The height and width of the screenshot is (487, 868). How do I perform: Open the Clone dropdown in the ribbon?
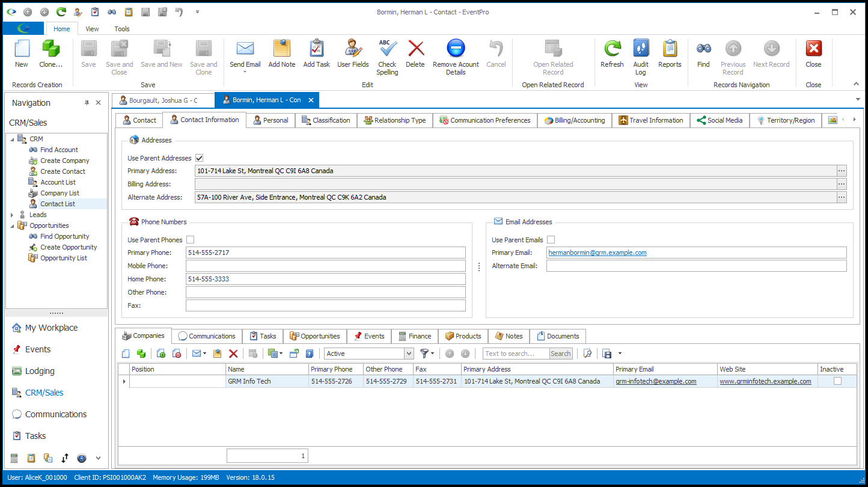point(50,54)
